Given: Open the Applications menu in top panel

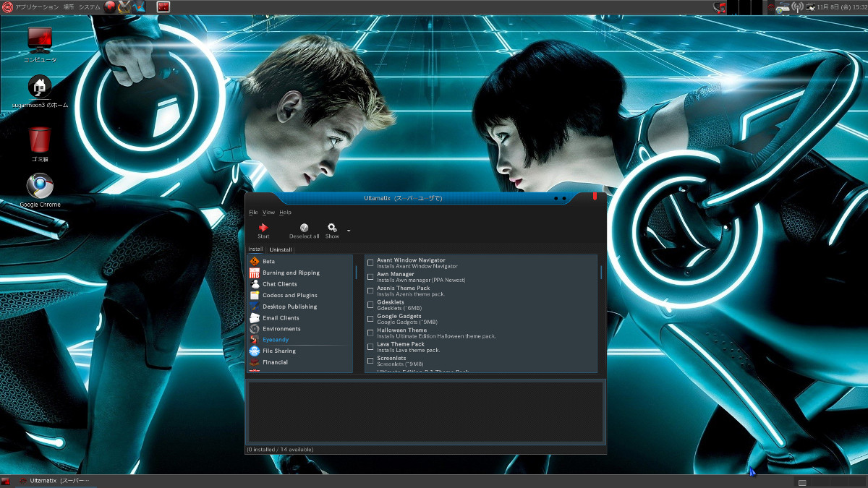Looking at the screenshot, I should coord(37,7).
